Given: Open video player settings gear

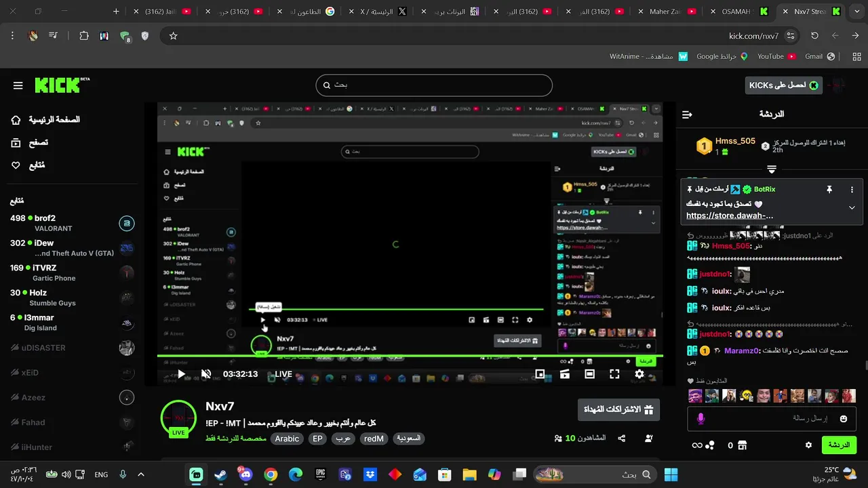Looking at the screenshot, I should pos(639,374).
